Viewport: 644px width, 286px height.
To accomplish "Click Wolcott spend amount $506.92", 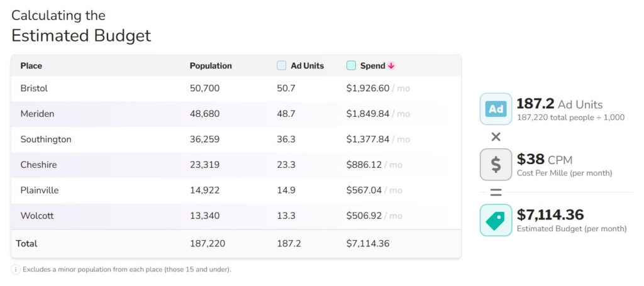I will click(365, 216).
